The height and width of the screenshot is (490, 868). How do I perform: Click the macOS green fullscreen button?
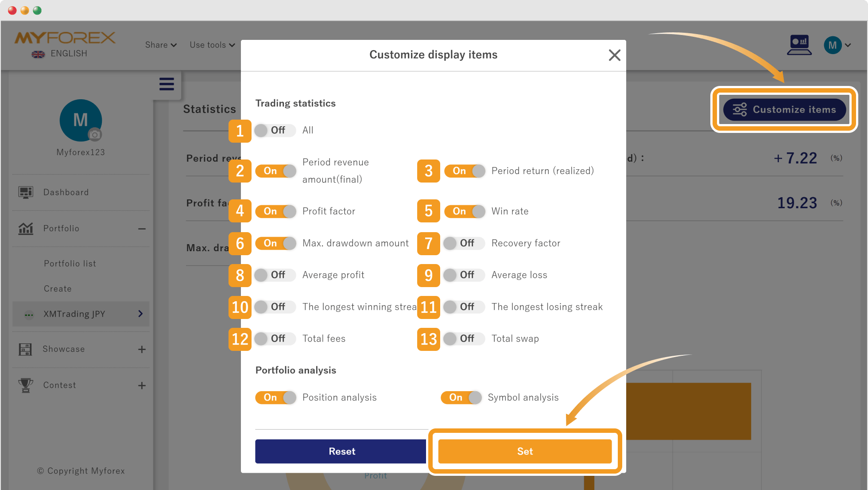tap(37, 10)
